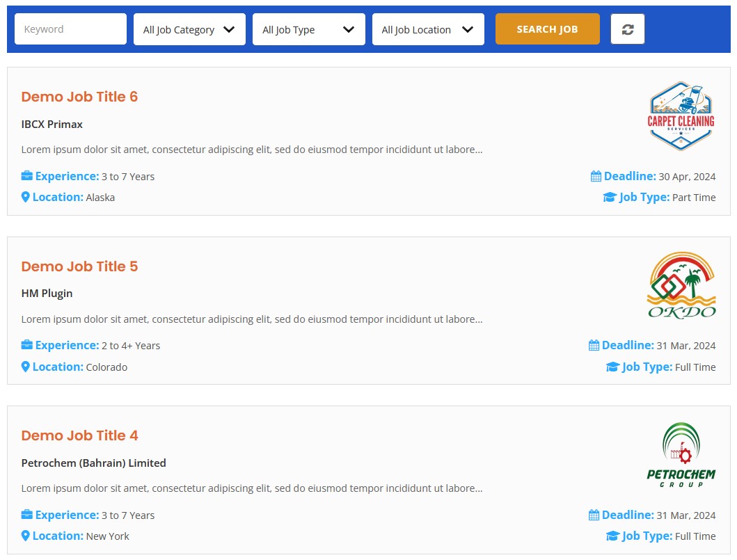The image size is (737, 560).
Task: Click the briefcase icon in Demo Job Title 5
Action: (x=26, y=345)
